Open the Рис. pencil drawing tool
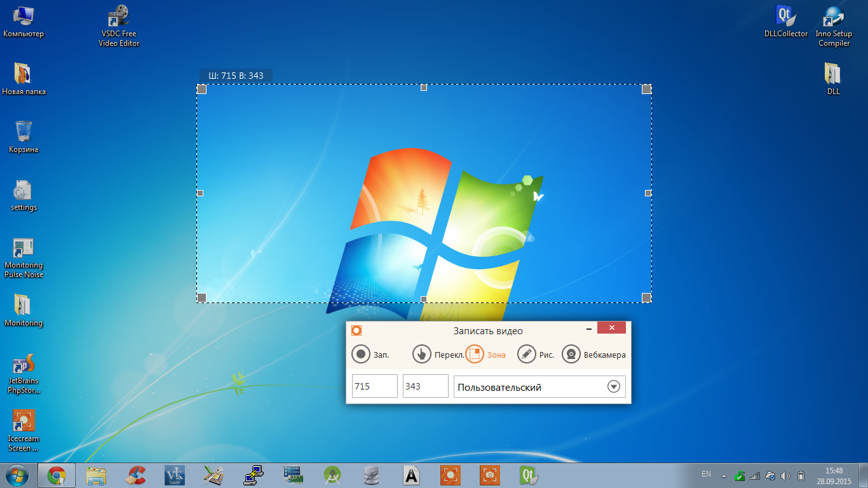Screen dimensions: 868x488 (x=536, y=355)
